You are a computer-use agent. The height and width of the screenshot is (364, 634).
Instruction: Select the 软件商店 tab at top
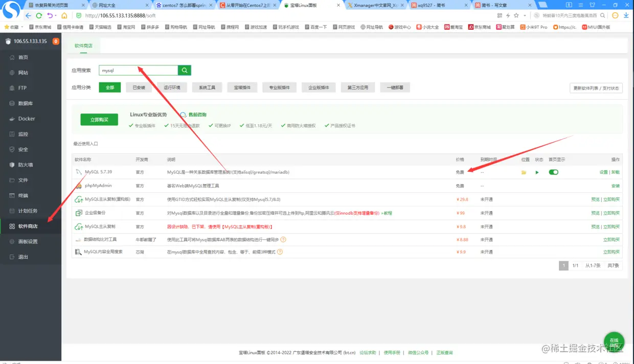[83, 45]
